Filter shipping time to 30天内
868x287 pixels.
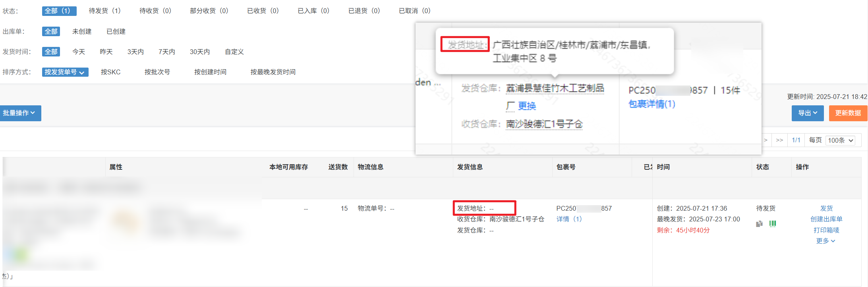pos(200,52)
